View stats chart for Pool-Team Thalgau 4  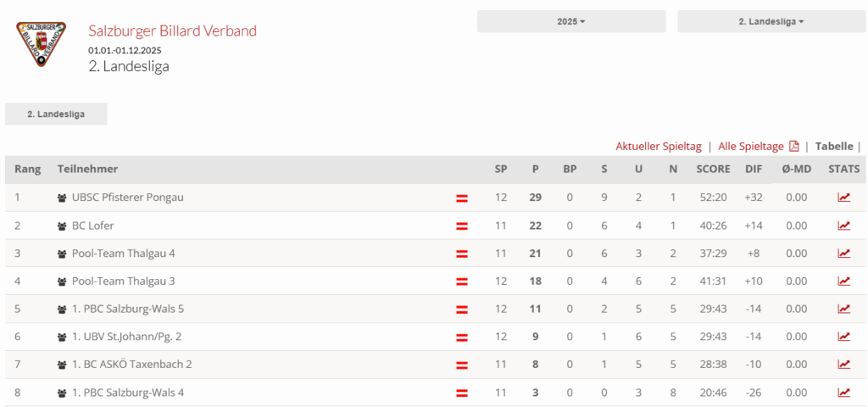(x=843, y=254)
